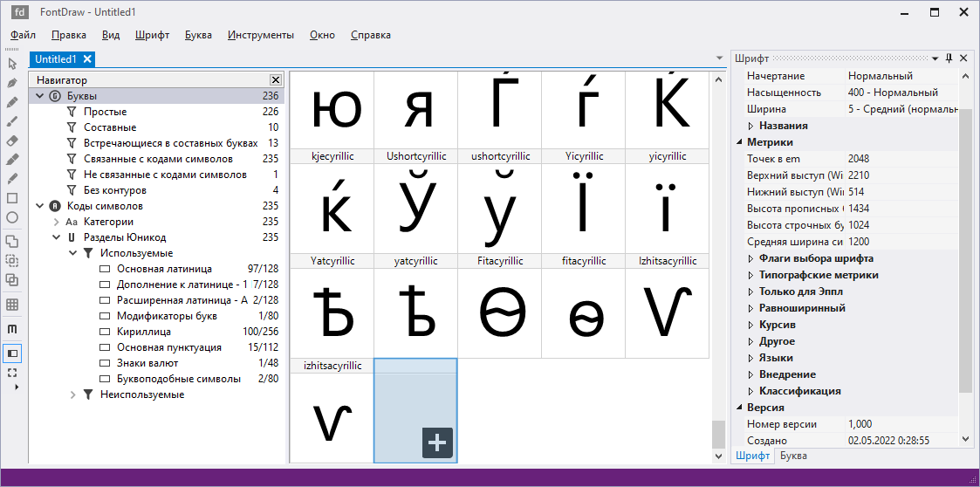Open the Шрифт menu
This screenshot has width=980, height=487.
click(x=153, y=35)
